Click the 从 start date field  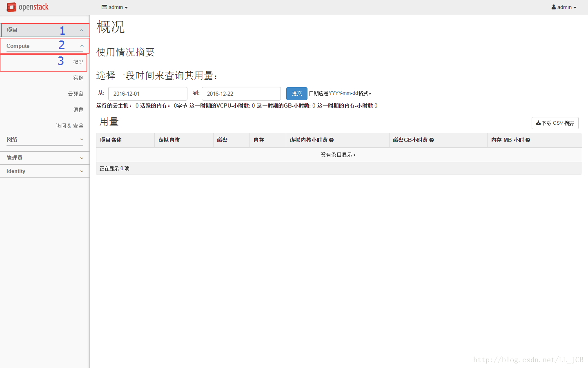pyautogui.click(x=148, y=94)
